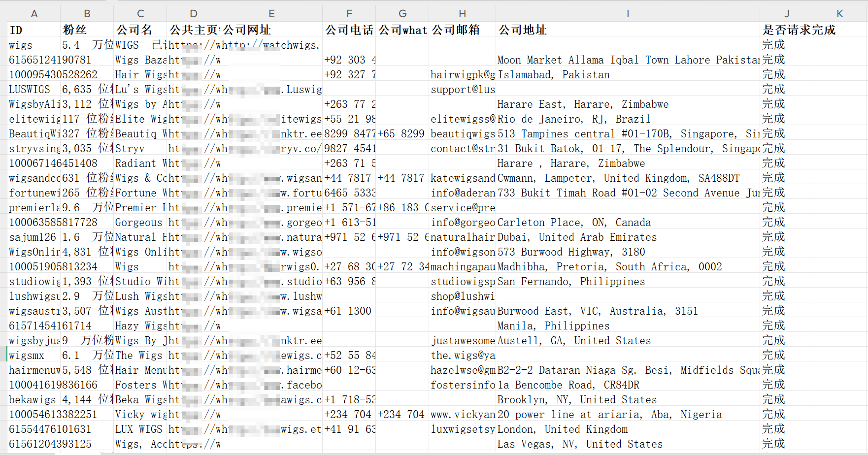Select address 513 Tampines central cell
This screenshot has height=455, width=868.
(628, 134)
